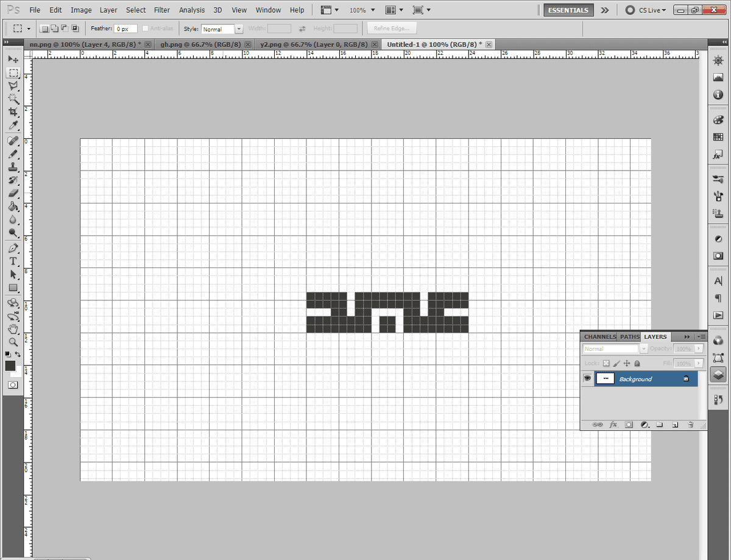The height and width of the screenshot is (560, 731).
Task: Select the Rectangular Marquee tool in toolbox
Action: 13,73
